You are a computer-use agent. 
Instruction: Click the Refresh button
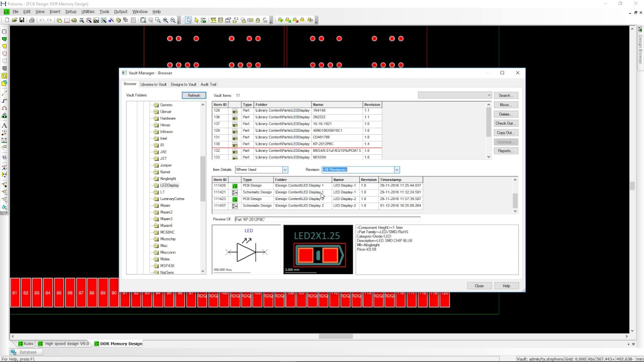tap(194, 96)
